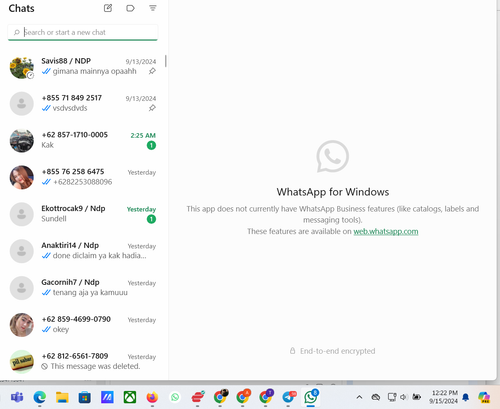Open notification bell in system tray
Screen dimensions: 500x409
[x=466, y=397]
